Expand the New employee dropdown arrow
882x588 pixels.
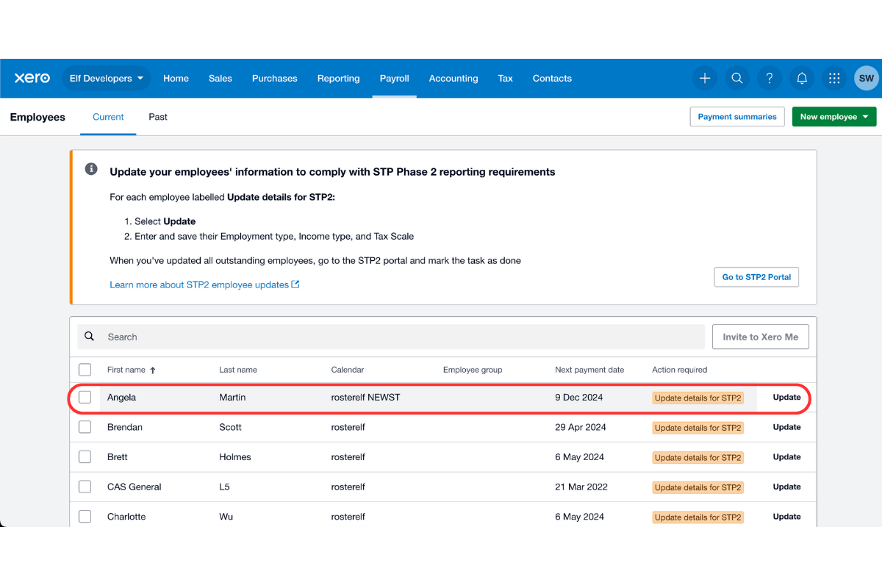(x=867, y=116)
